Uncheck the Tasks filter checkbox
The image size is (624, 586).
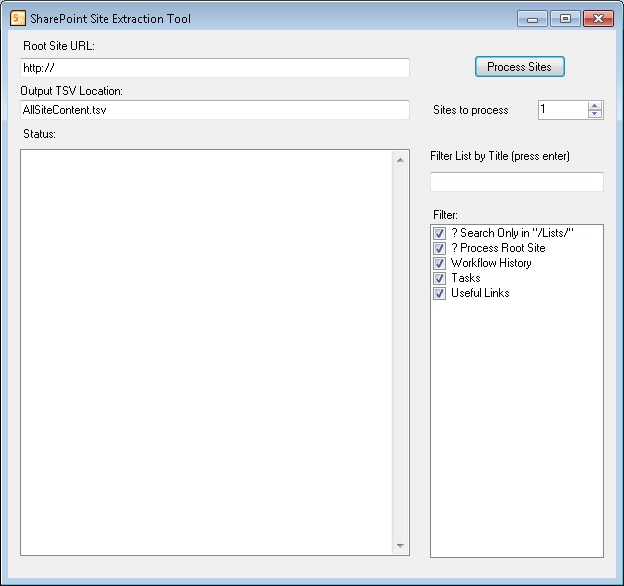(x=439, y=278)
